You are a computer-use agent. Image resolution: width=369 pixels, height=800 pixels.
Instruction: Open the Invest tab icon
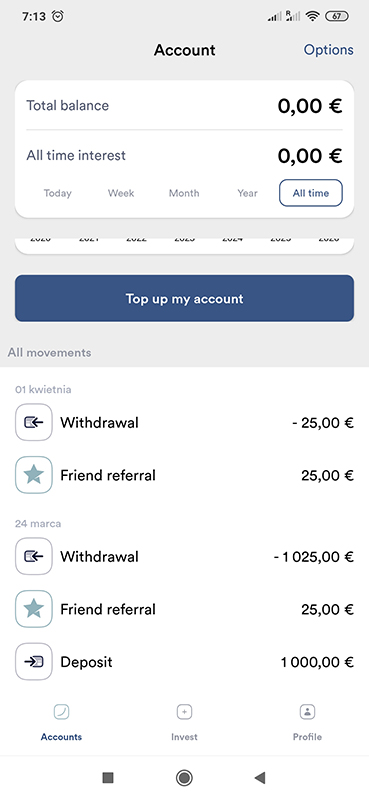(x=184, y=711)
